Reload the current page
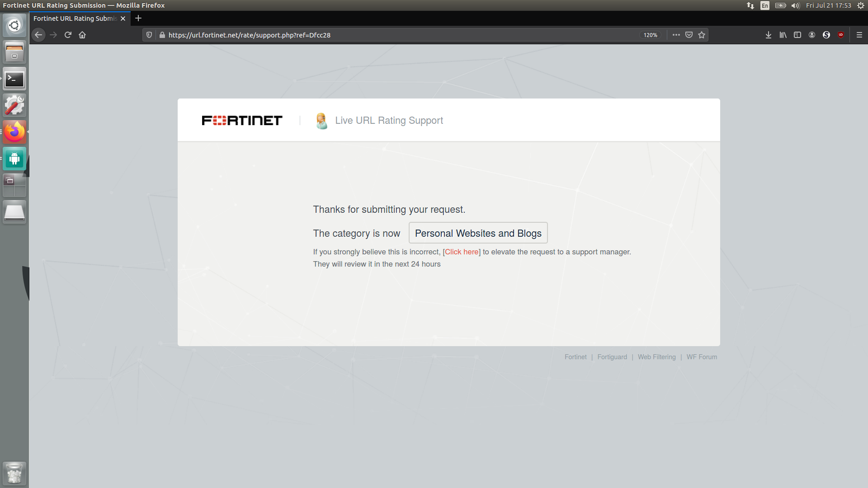The height and width of the screenshot is (488, 868). (68, 35)
